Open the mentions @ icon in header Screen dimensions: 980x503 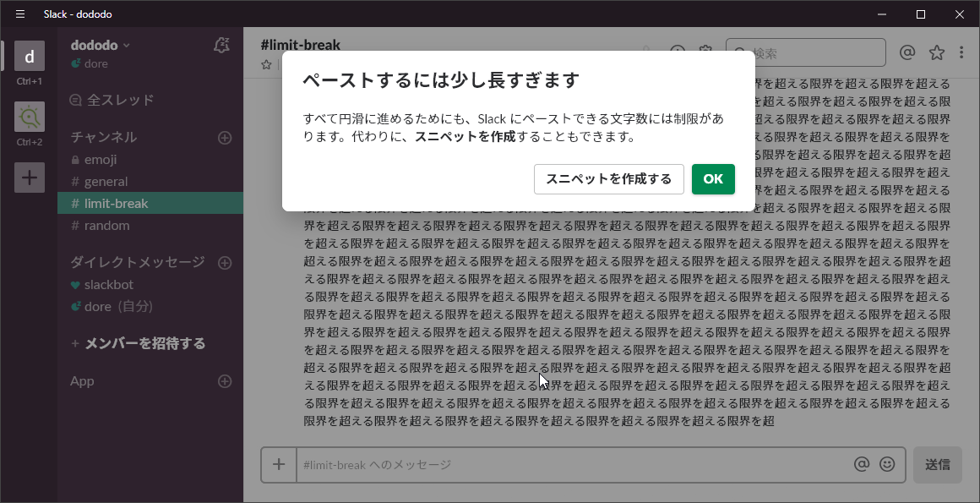tap(907, 52)
